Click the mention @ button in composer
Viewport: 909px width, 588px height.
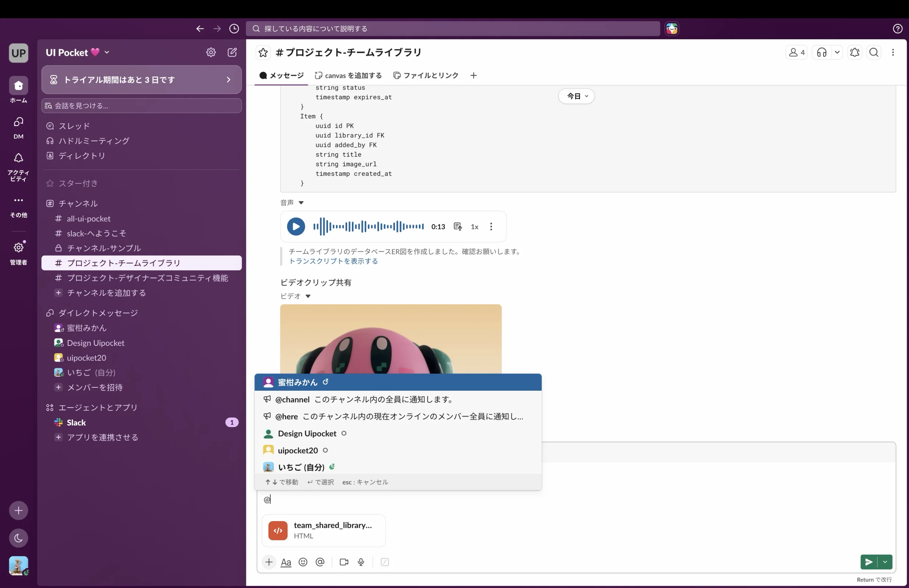320,562
